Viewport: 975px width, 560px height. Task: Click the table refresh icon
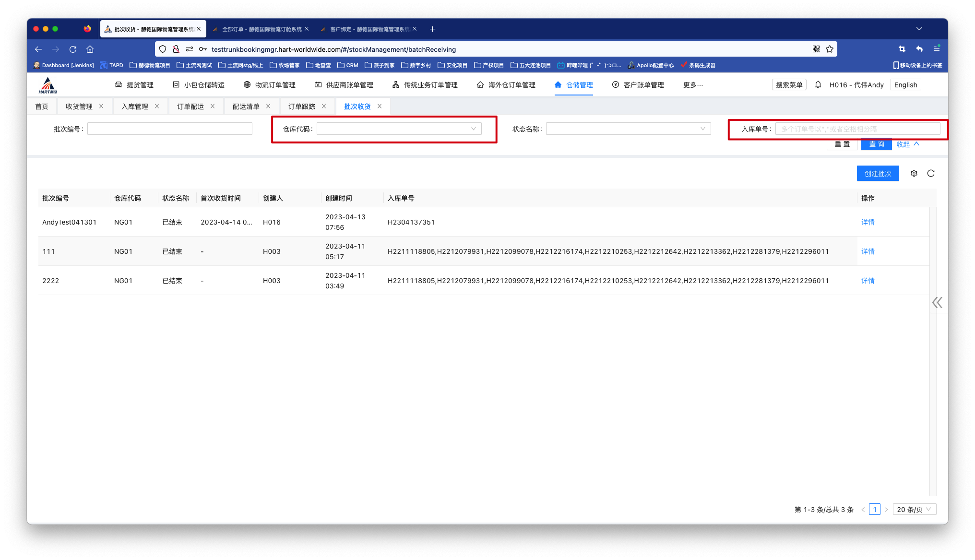click(931, 173)
